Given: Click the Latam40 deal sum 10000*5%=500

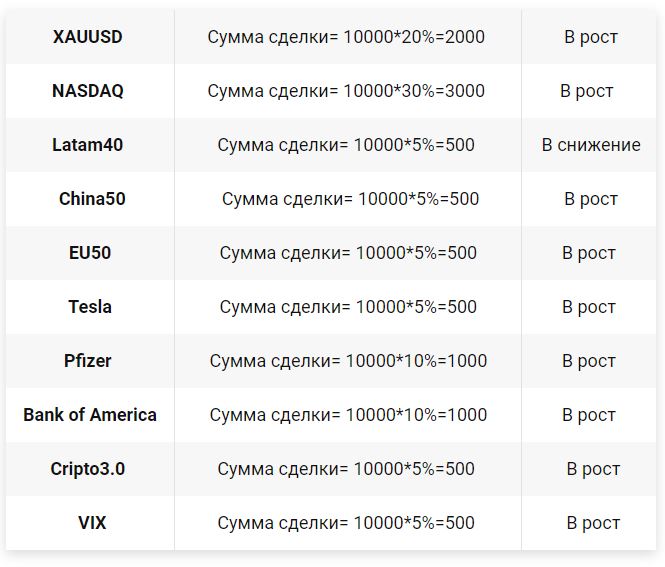Looking at the screenshot, I should pos(346,145).
